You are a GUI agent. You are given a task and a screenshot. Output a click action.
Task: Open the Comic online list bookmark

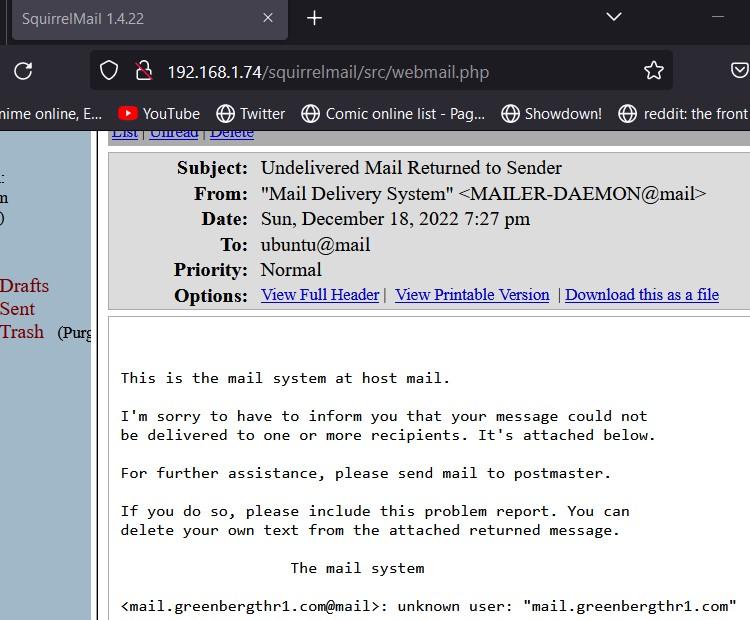click(x=393, y=114)
